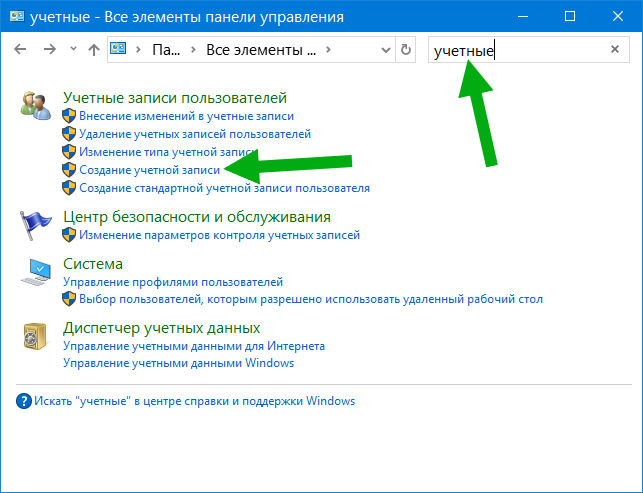Open 'Управление учетными данными Windows' link

pos(178,363)
